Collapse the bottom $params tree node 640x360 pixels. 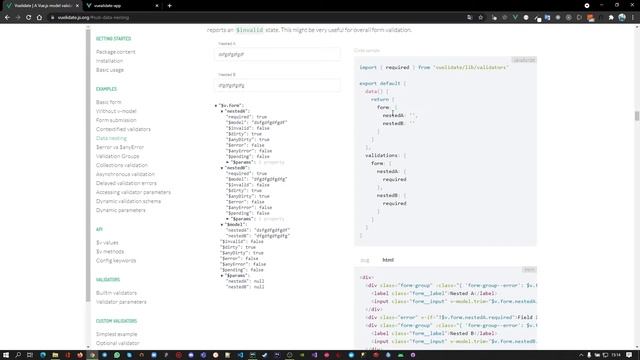tap(222, 276)
